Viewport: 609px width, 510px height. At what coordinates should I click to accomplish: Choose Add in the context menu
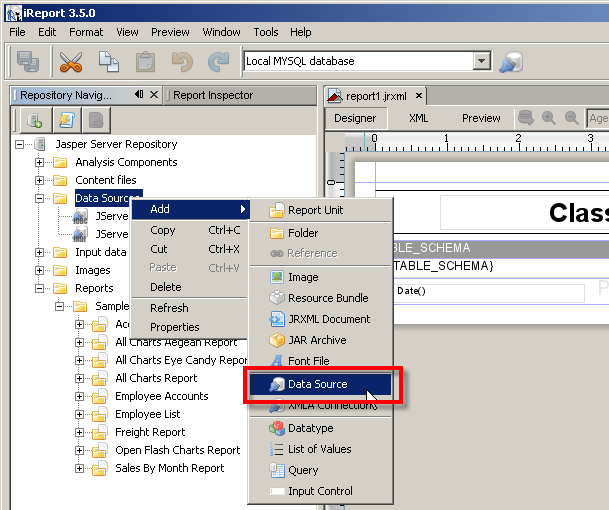190,209
